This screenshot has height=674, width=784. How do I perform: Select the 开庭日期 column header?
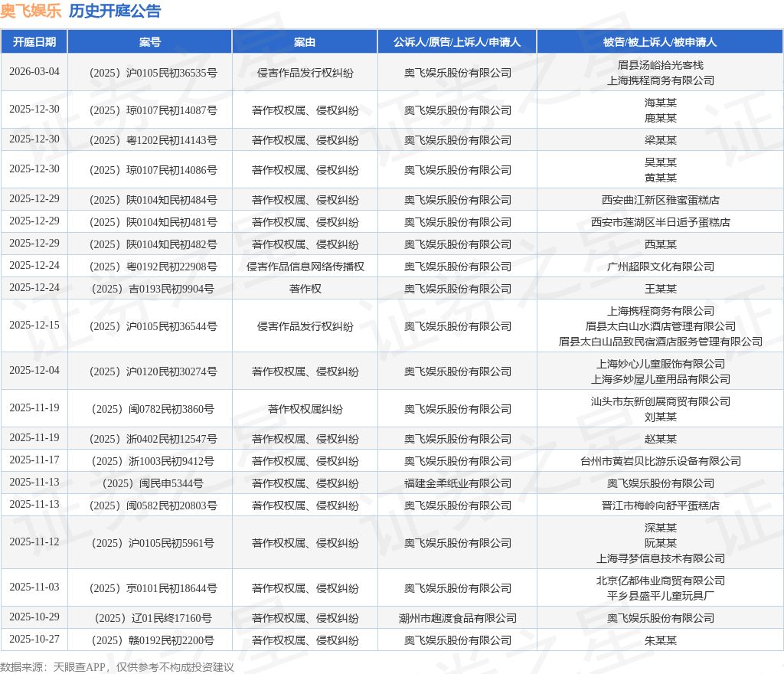click(x=34, y=42)
